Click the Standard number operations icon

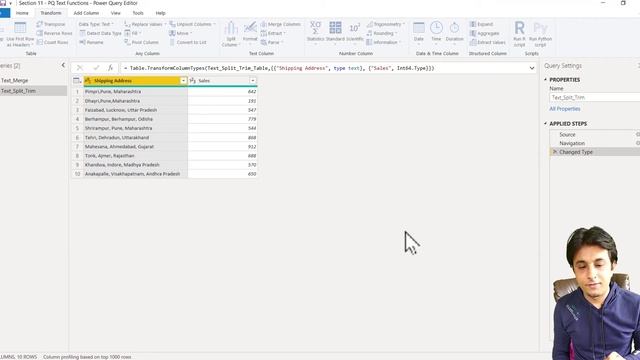335,28
